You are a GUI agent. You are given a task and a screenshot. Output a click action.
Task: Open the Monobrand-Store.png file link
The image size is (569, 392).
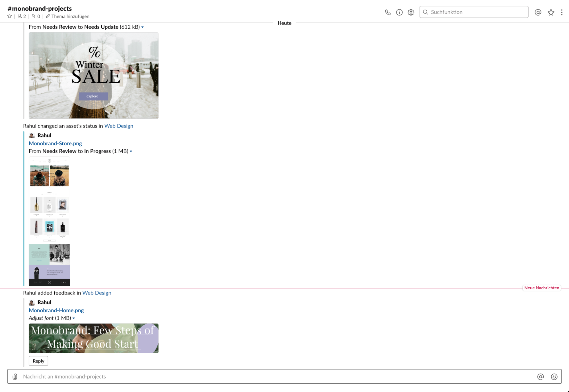[55, 143]
